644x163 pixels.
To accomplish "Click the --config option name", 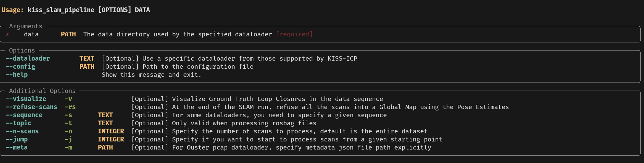I will click(x=20, y=67).
